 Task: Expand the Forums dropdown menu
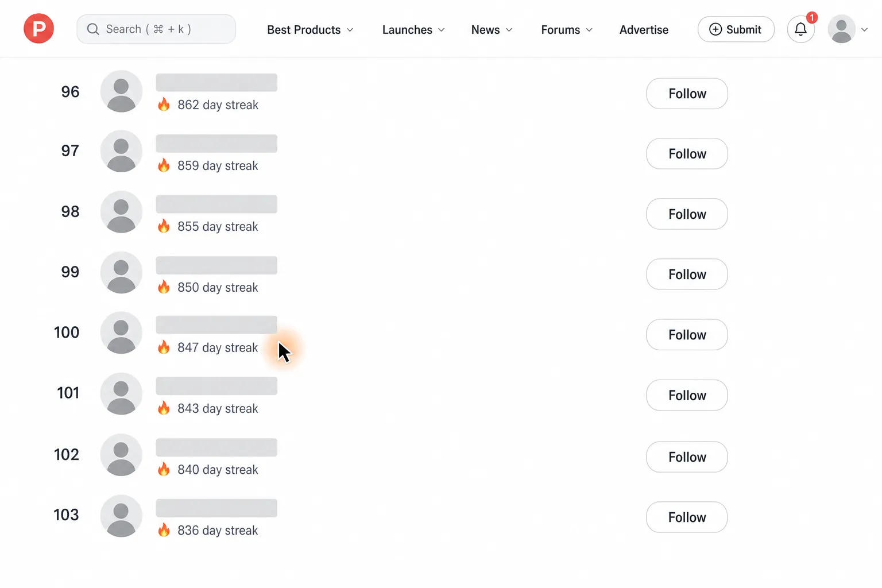(x=567, y=30)
